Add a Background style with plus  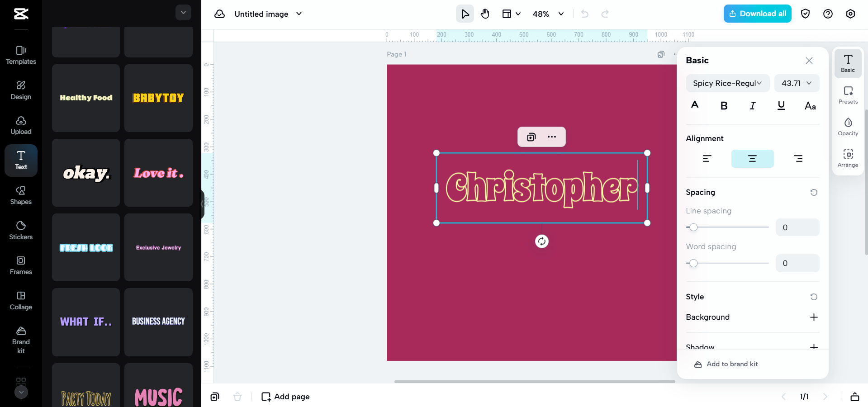[814, 317]
